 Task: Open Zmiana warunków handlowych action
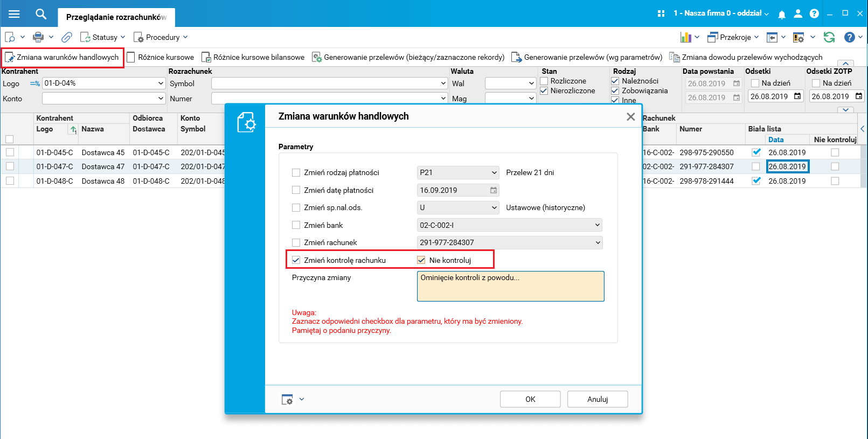pos(63,57)
